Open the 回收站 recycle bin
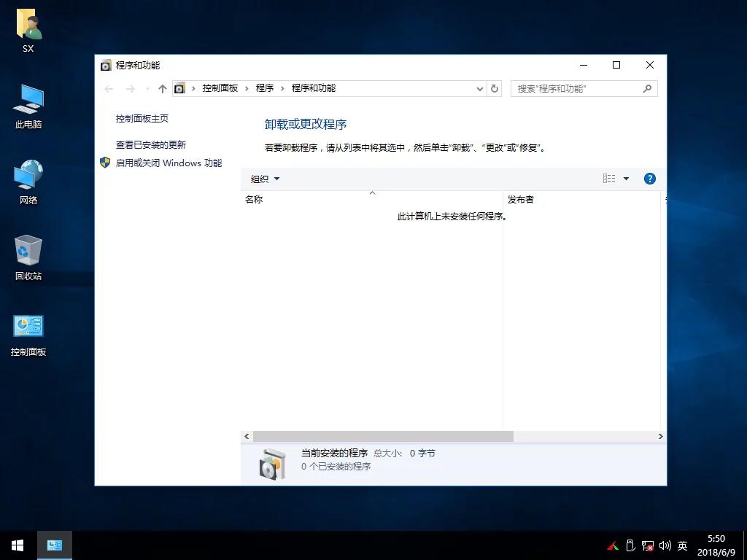 tap(28, 254)
